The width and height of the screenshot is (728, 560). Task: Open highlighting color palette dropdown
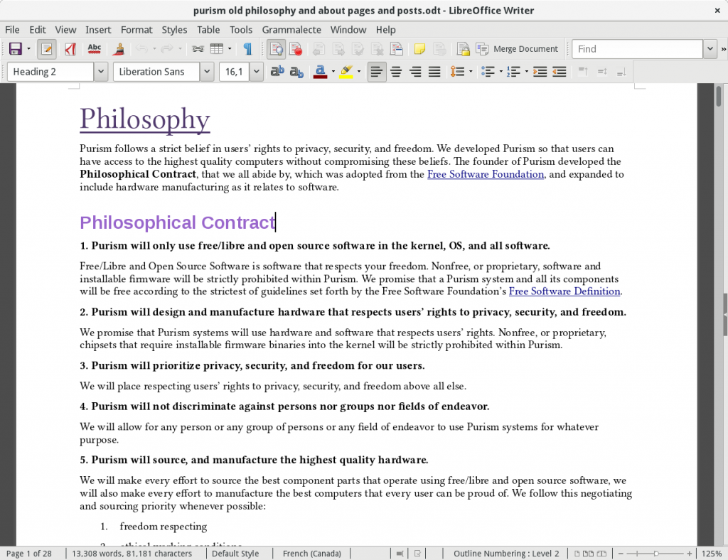click(359, 72)
